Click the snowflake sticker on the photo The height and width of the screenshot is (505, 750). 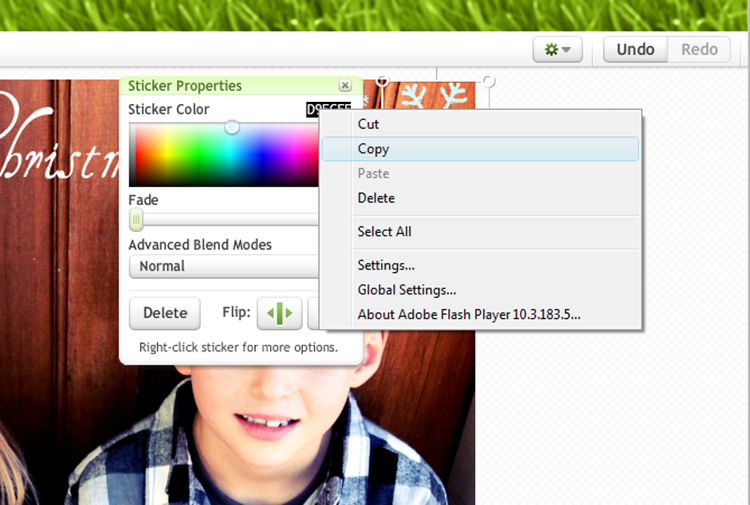[433, 95]
